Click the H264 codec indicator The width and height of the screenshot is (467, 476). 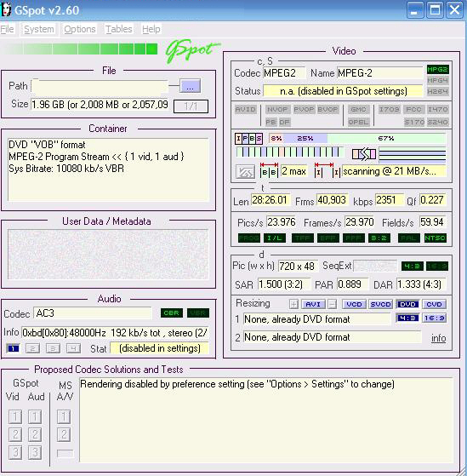click(437, 92)
